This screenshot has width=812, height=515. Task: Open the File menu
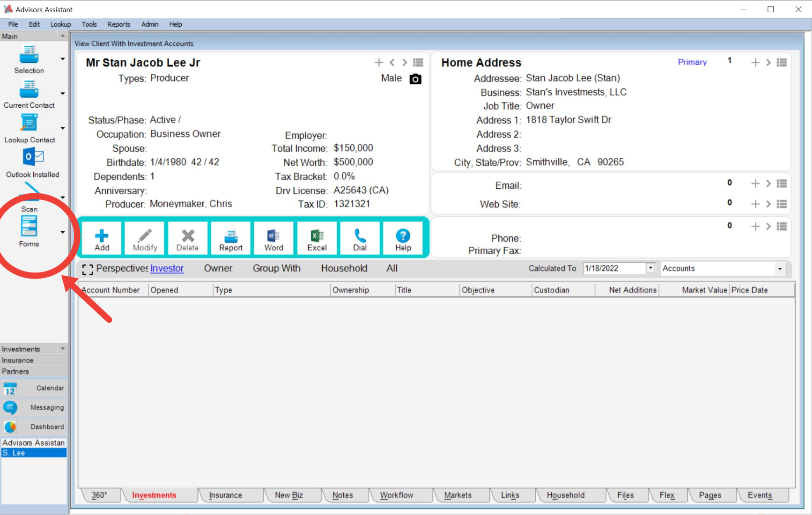coord(13,24)
